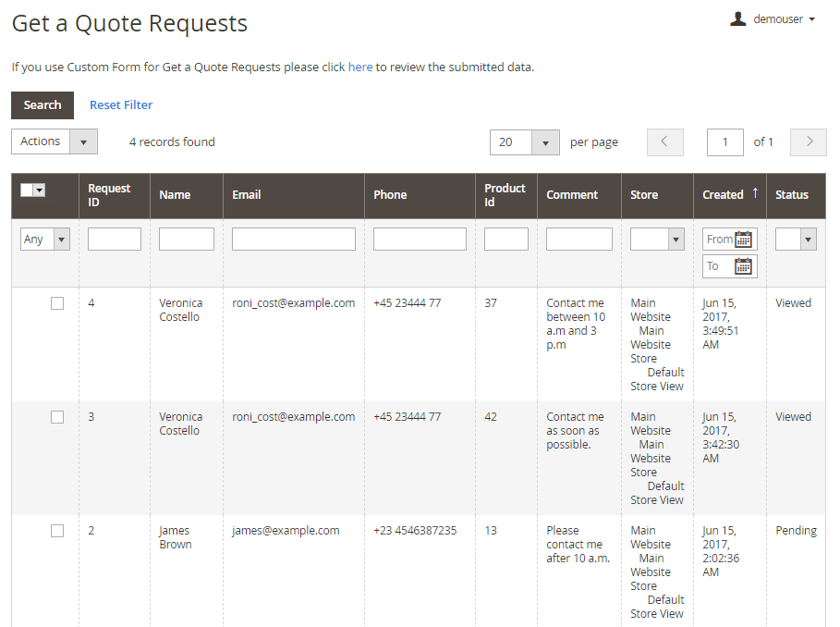Select checkbox for request ID 4
840x627 pixels.
57,303
